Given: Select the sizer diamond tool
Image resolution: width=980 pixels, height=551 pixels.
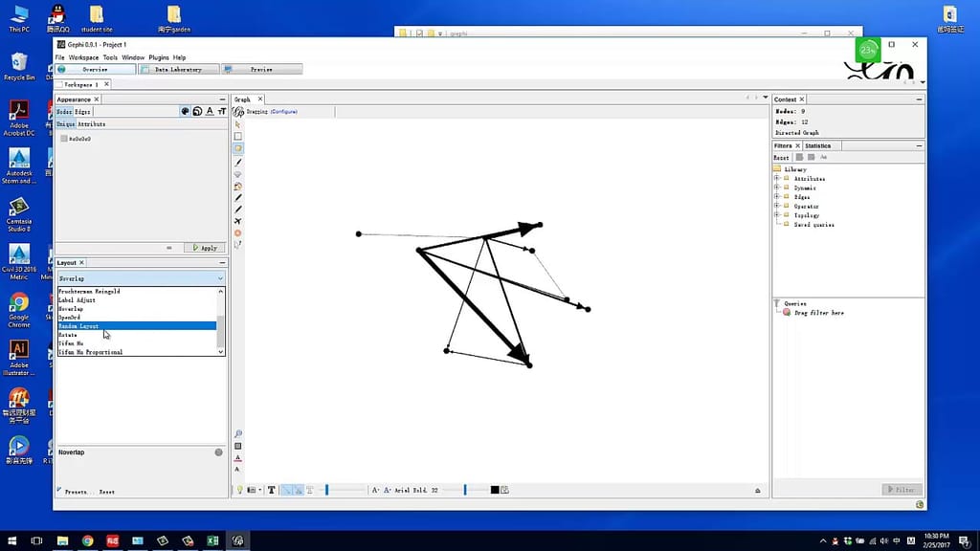Looking at the screenshot, I should tap(237, 174).
